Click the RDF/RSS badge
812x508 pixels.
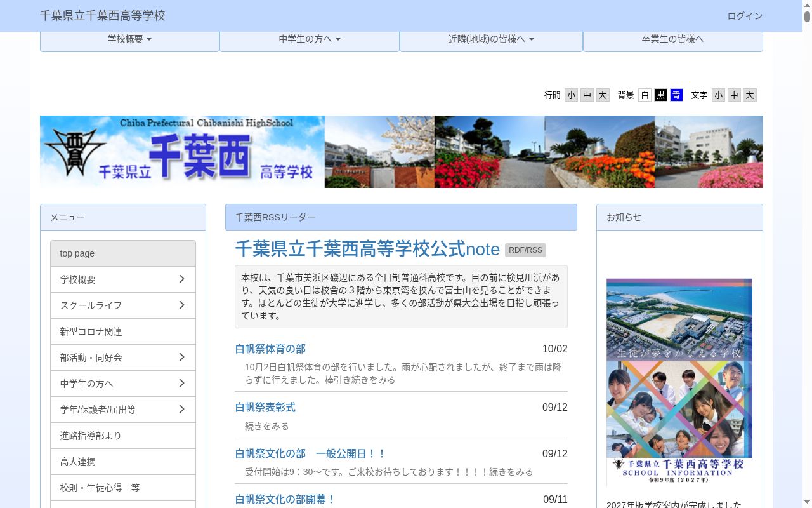(x=525, y=250)
